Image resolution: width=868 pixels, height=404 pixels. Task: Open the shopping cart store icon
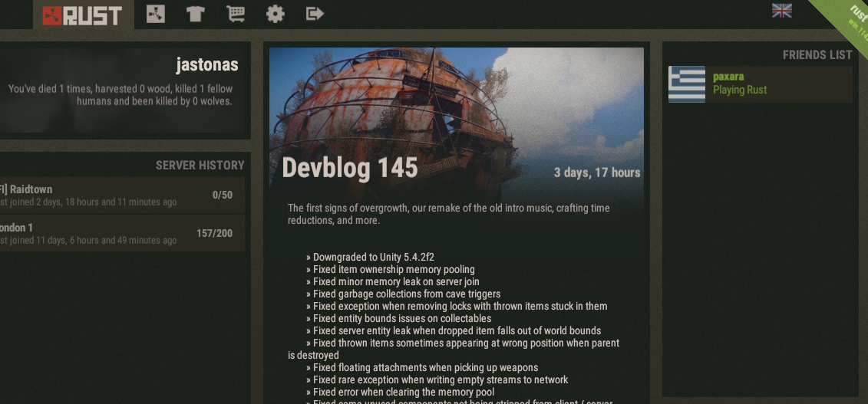coord(236,13)
